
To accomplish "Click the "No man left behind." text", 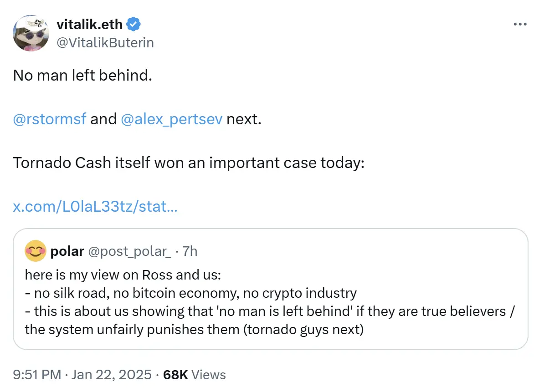I will click(x=82, y=76).
